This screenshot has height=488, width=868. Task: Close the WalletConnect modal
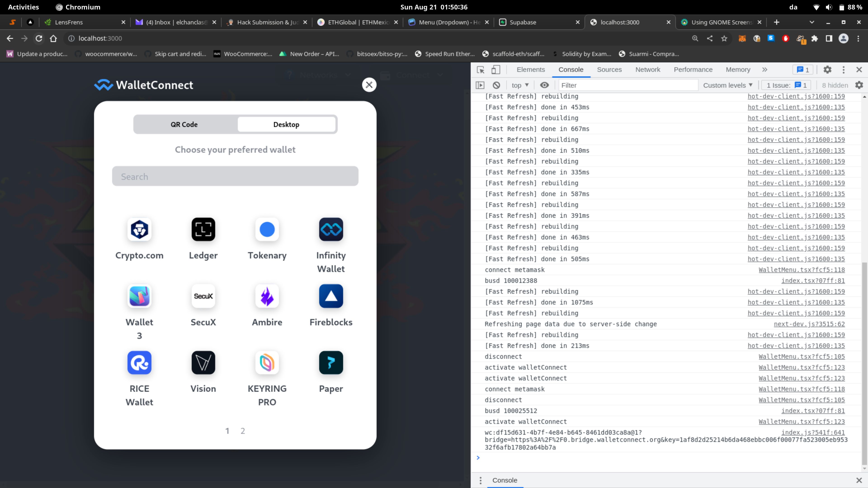(x=369, y=85)
